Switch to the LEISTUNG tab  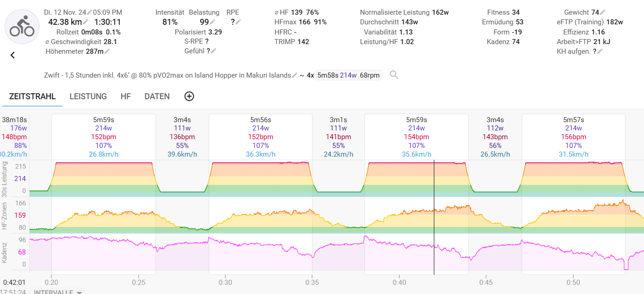pyautogui.click(x=88, y=96)
